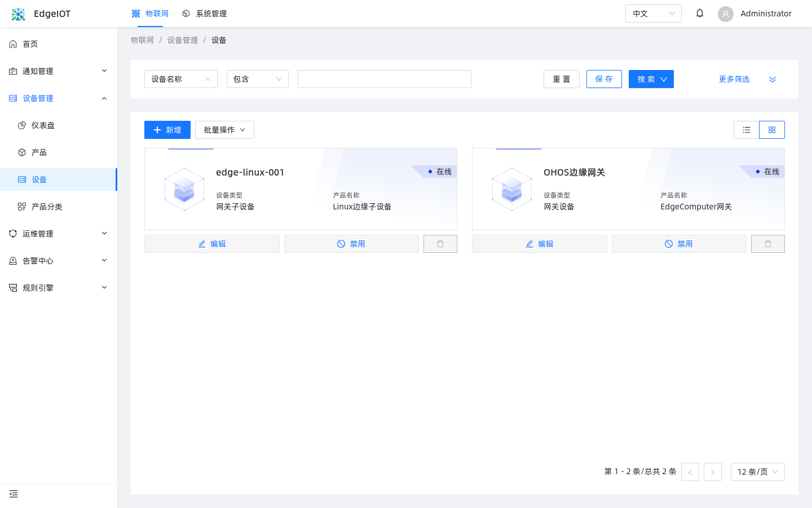Viewport: 812px width, 508px height.
Task: Click 网关子设备 device type text
Action: (x=235, y=207)
